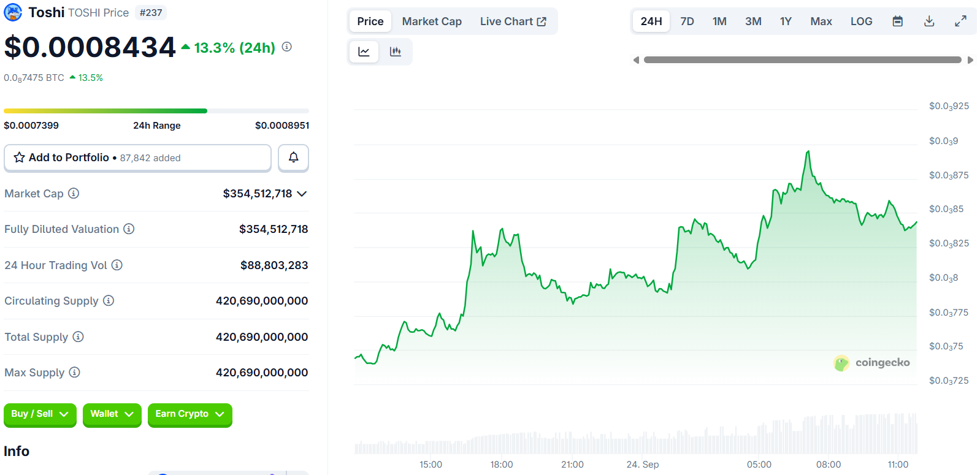The width and height of the screenshot is (980, 475).
Task: Click the chart time range scrollbar
Action: tap(802, 60)
